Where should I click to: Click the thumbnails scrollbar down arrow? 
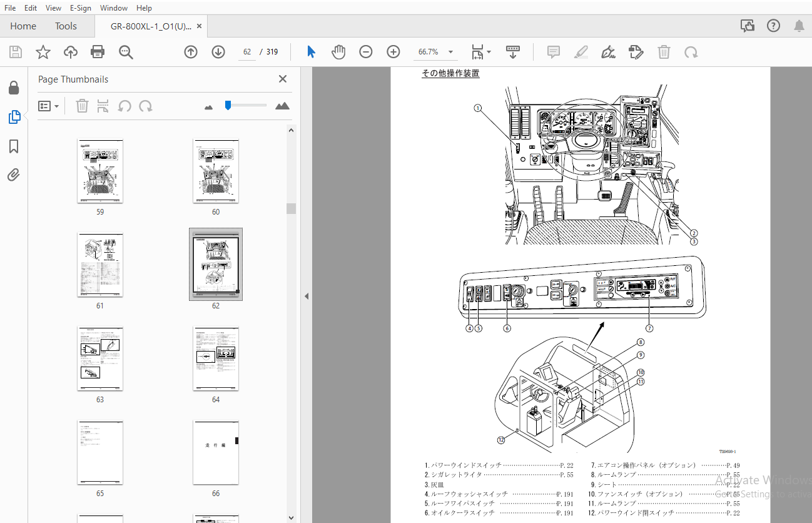coord(291,517)
